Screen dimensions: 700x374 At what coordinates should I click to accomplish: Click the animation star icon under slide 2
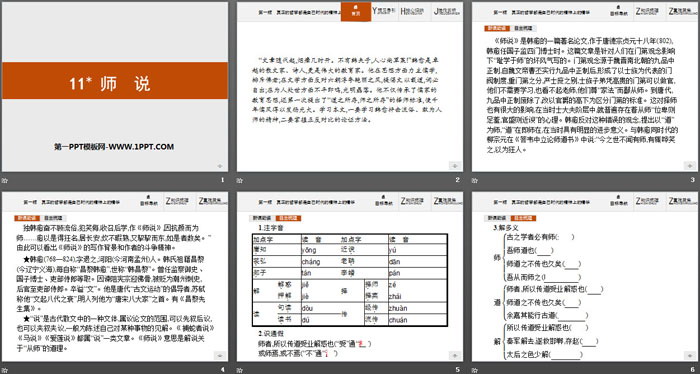(240, 180)
